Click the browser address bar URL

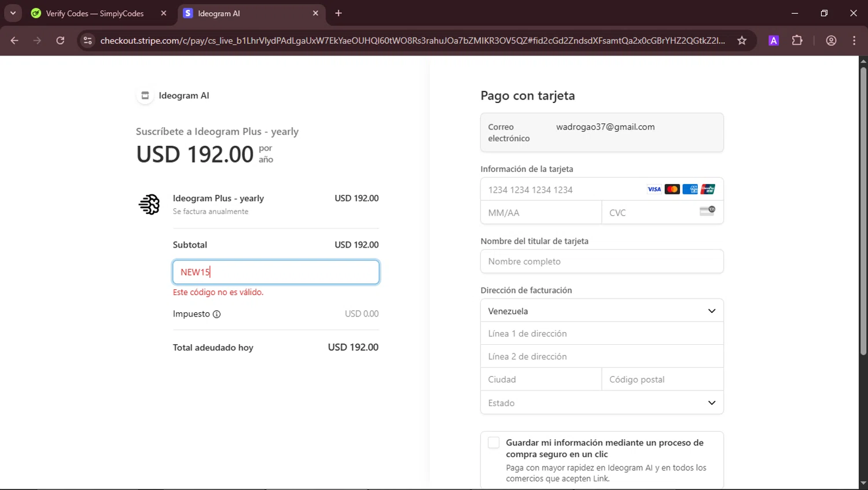click(x=412, y=40)
